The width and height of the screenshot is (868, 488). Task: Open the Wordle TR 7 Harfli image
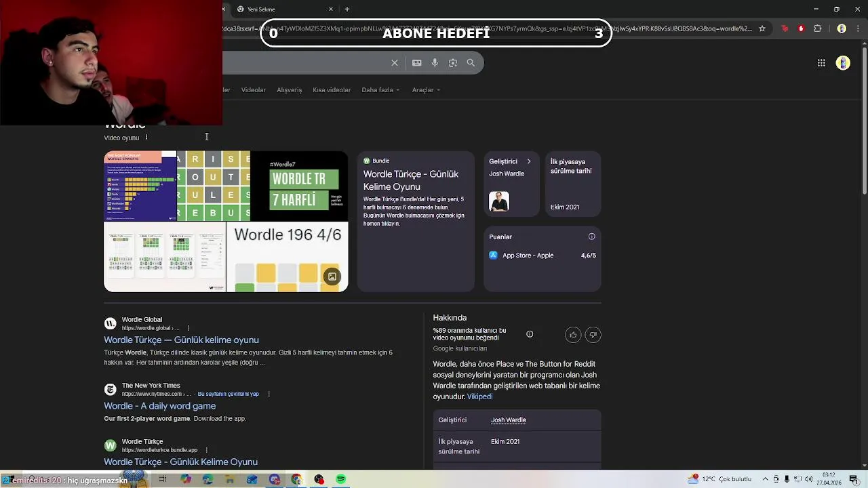(299, 186)
